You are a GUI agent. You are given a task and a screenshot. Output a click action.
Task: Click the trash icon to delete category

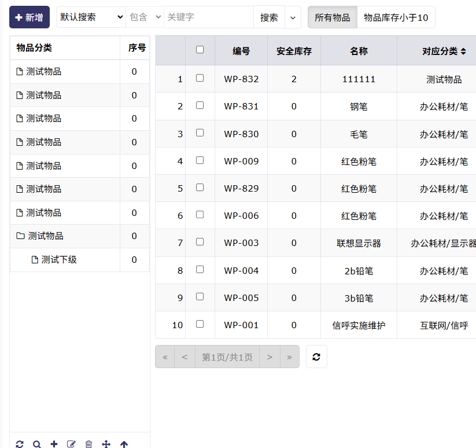click(88, 444)
